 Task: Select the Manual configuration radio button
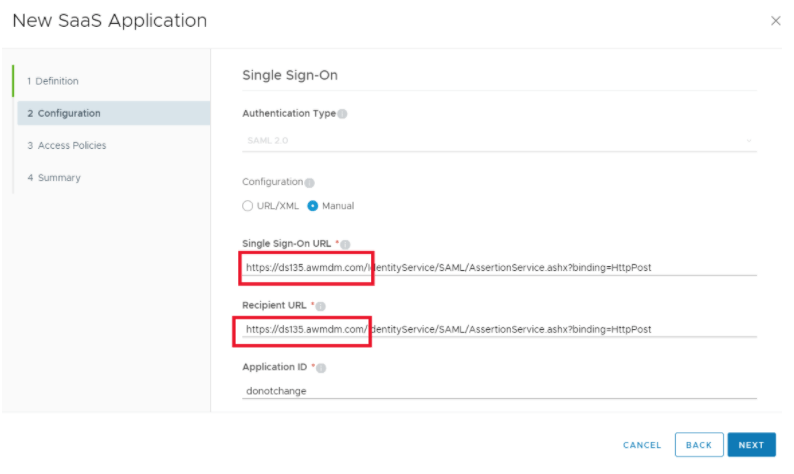point(313,206)
